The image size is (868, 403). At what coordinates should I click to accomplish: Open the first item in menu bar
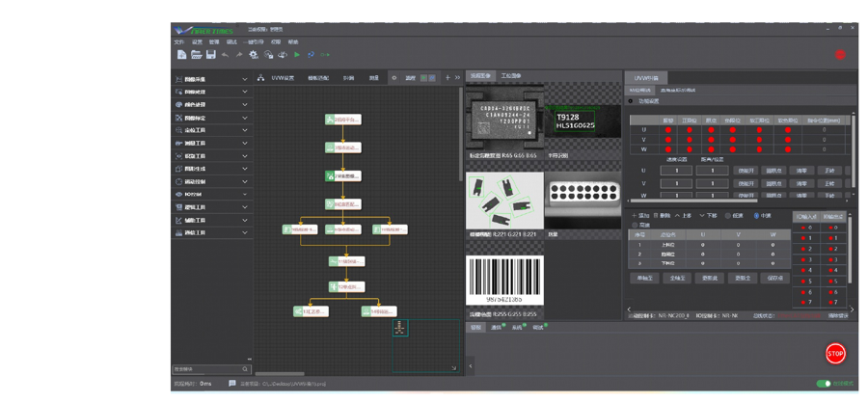click(x=178, y=42)
